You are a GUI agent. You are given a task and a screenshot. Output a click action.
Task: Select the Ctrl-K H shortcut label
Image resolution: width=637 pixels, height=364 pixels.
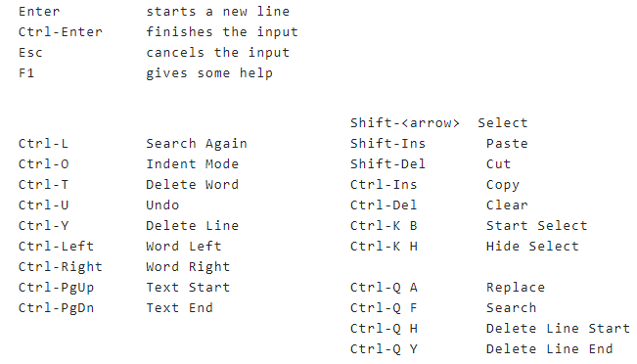click(x=384, y=246)
